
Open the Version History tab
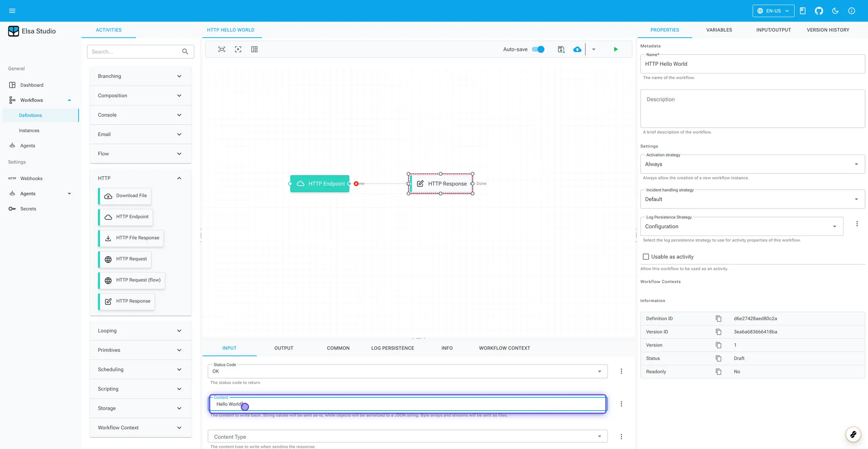(828, 30)
